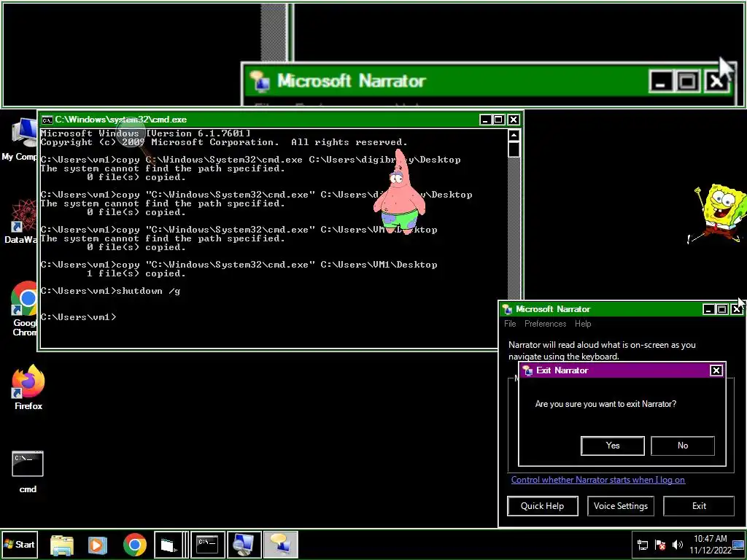Click the Exit button in Narrator

pos(699,506)
